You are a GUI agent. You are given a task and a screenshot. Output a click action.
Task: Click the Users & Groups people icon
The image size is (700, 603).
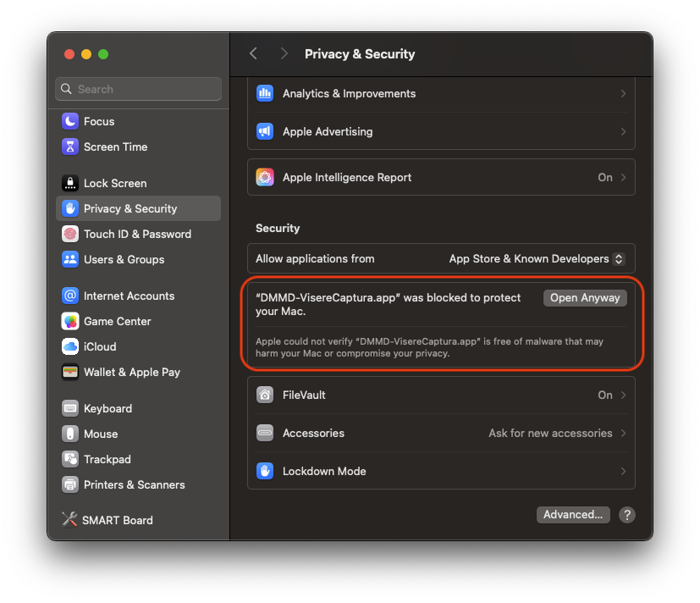point(70,259)
